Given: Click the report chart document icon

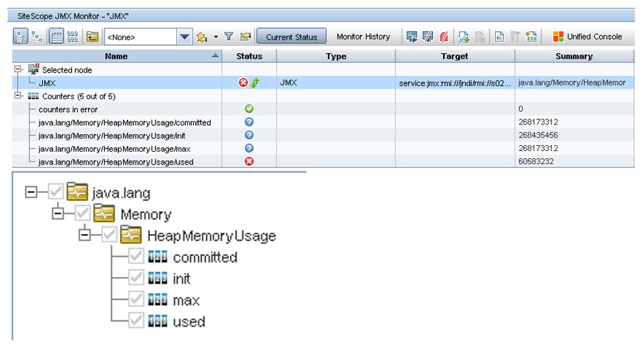Looking at the screenshot, I should 499,37.
